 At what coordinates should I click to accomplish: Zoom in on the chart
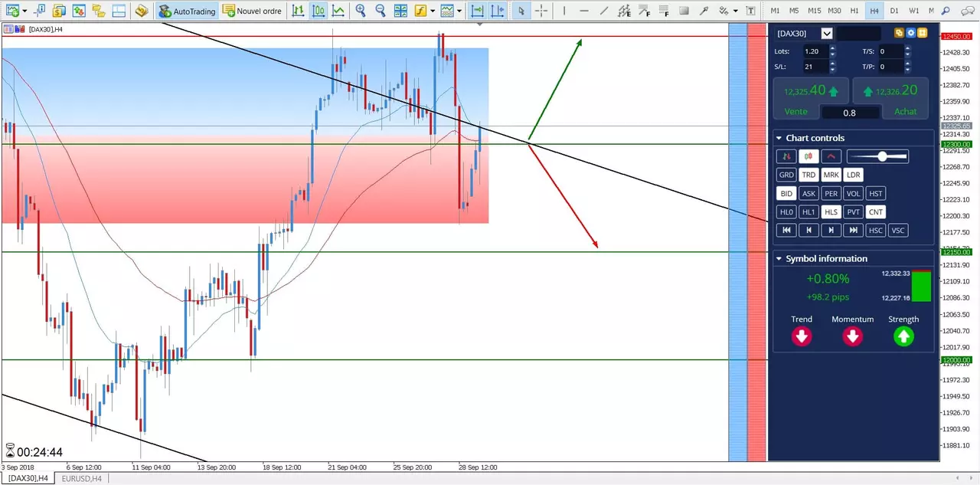point(361,11)
